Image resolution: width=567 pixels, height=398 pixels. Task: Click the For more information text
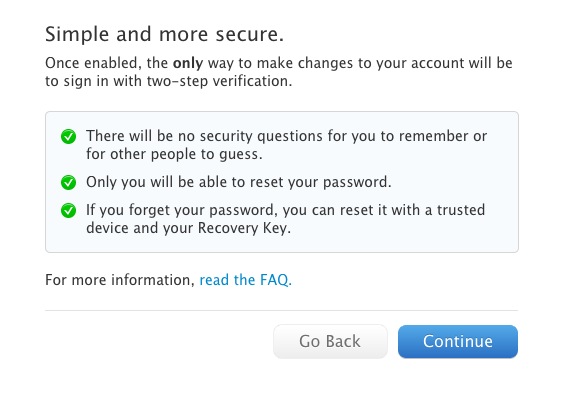tap(120, 280)
